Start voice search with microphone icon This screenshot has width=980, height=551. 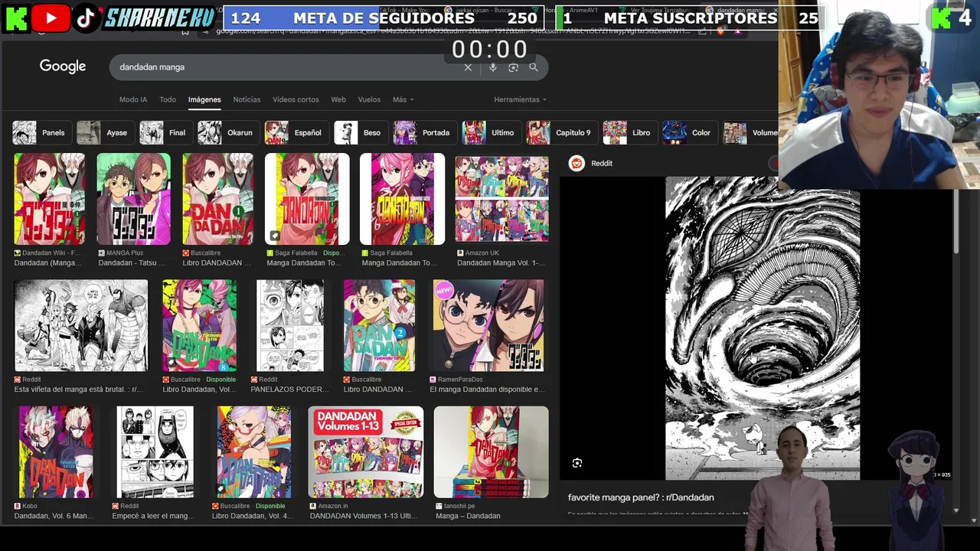492,67
